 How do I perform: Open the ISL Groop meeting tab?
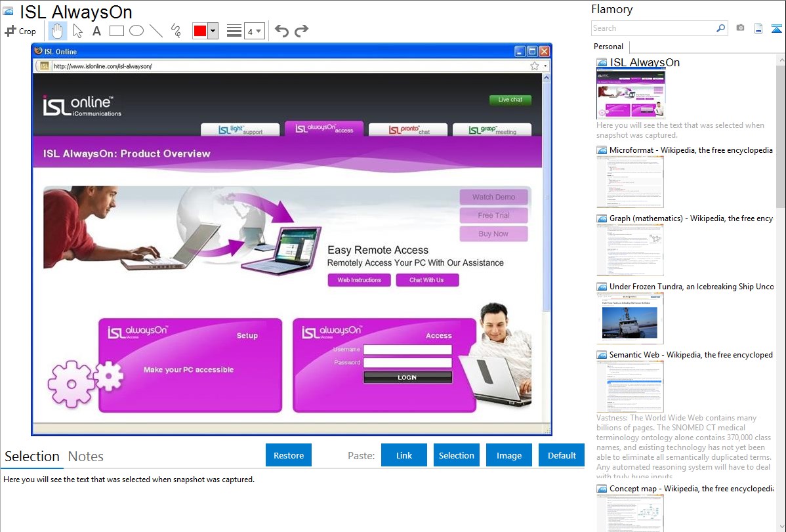pyautogui.click(x=492, y=129)
